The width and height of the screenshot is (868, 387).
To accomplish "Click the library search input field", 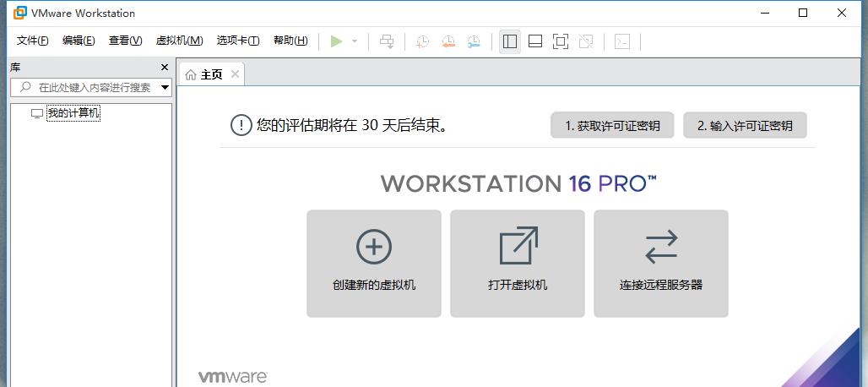I will (x=91, y=88).
